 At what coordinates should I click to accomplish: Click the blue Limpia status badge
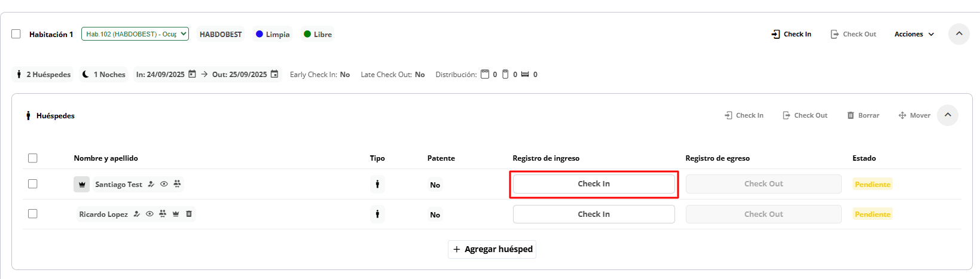click(273, 34)
